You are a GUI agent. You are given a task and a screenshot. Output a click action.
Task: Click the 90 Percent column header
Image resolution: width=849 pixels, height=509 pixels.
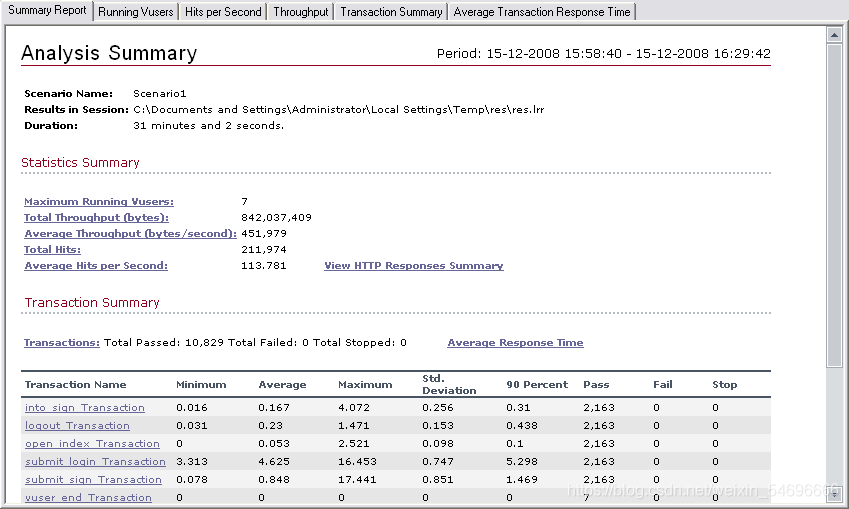(x=537, y=384)
